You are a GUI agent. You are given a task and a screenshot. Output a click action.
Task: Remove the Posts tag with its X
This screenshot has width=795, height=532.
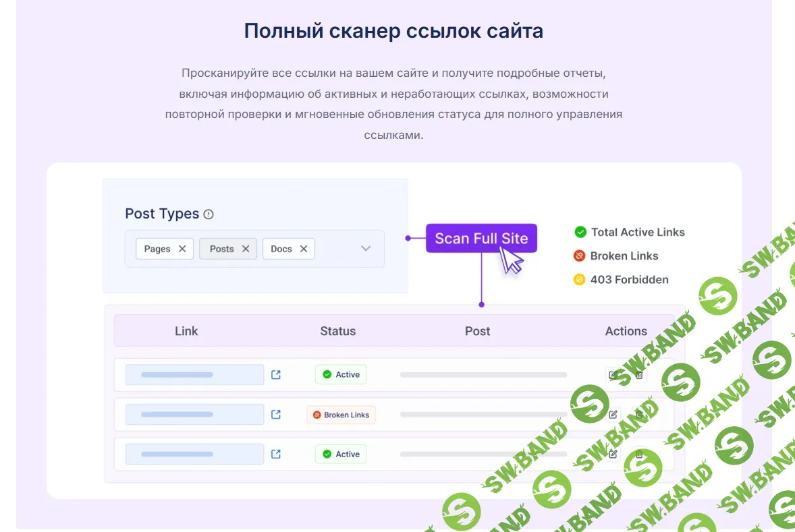(246, 249)
